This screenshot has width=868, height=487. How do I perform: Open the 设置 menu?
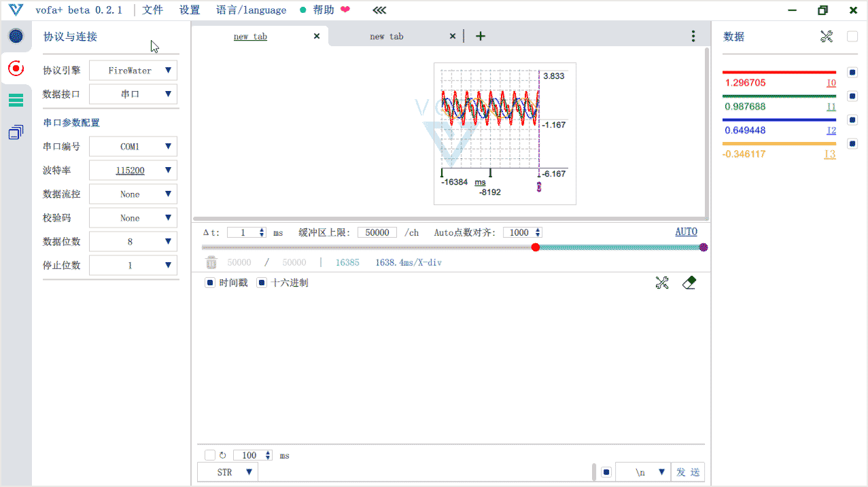click(190, 10)
